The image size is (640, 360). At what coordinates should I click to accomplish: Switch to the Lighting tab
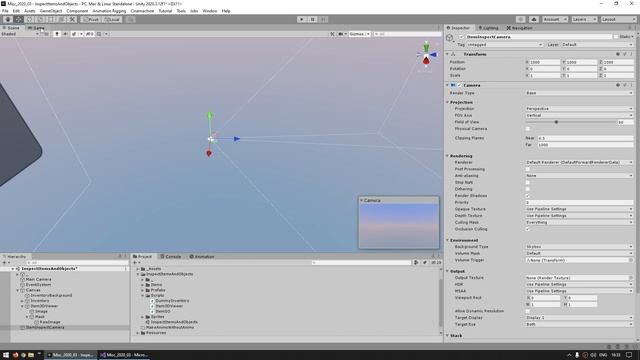(x=489, y=28)
